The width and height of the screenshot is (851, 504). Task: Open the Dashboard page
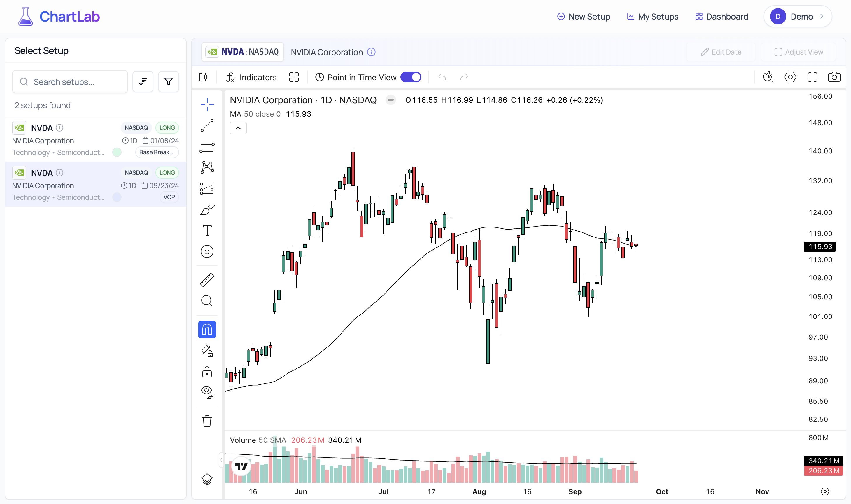722,17
